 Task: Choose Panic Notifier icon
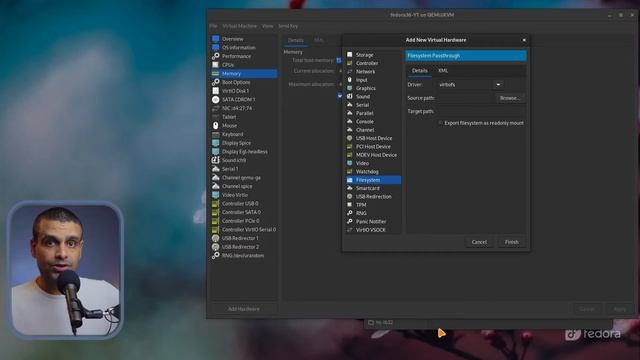click(x=350, y=221)
